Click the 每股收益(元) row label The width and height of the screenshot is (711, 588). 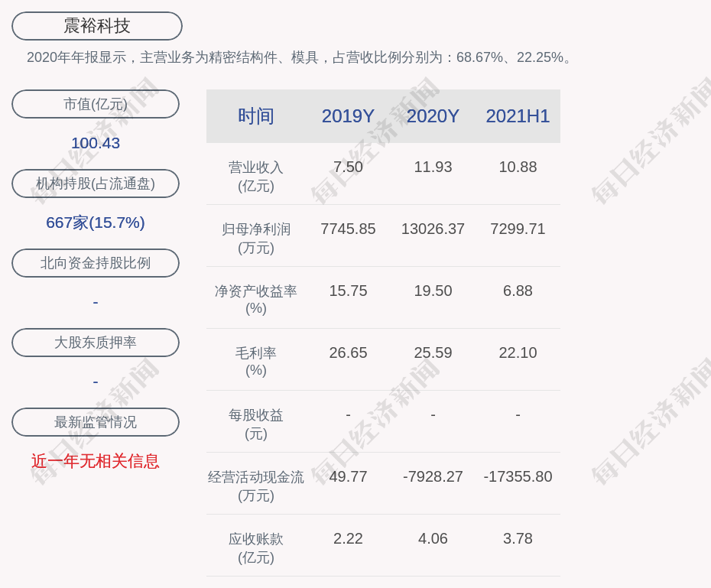(256, 424)
